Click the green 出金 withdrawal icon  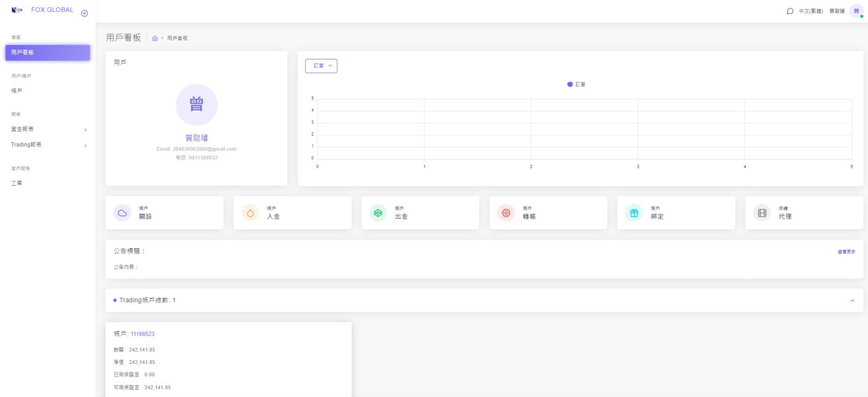[378, 212]
